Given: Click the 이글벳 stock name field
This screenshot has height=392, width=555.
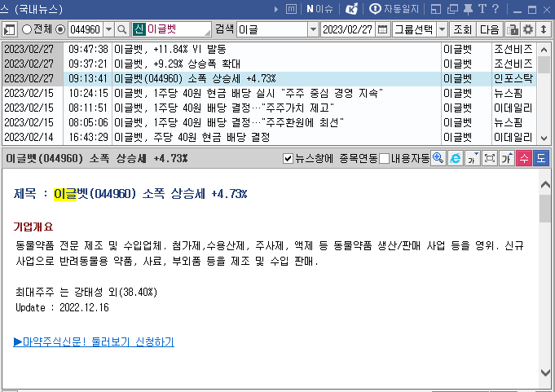Looking at the screenshot, I should 172,29.
